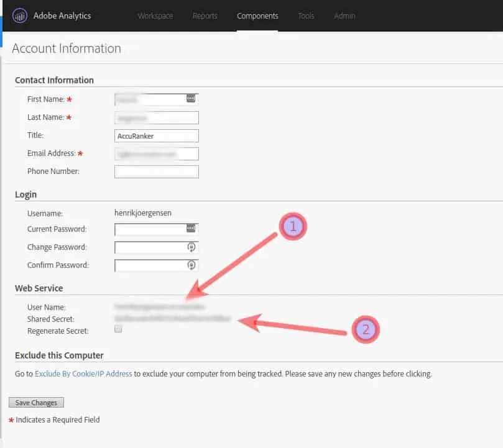Screen dimensions: 503x448
Task: Open the Tools menu
Action: click(x=305, y=16)
